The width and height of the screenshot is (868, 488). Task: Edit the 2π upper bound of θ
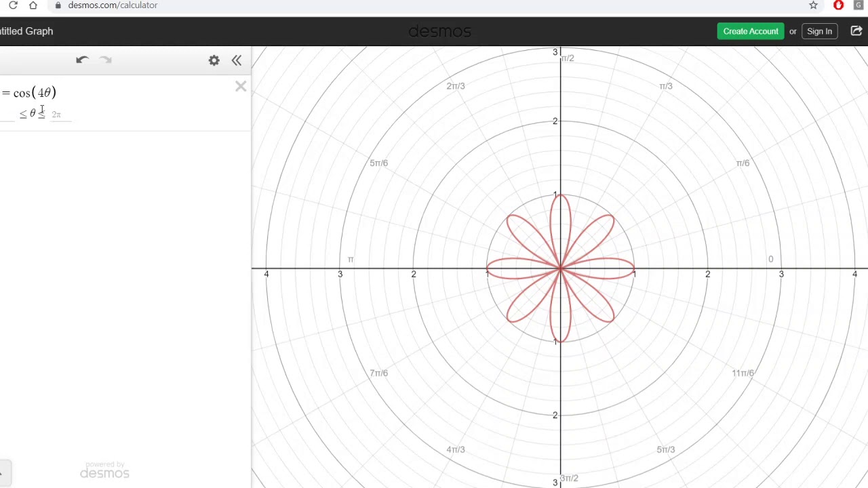60,115
